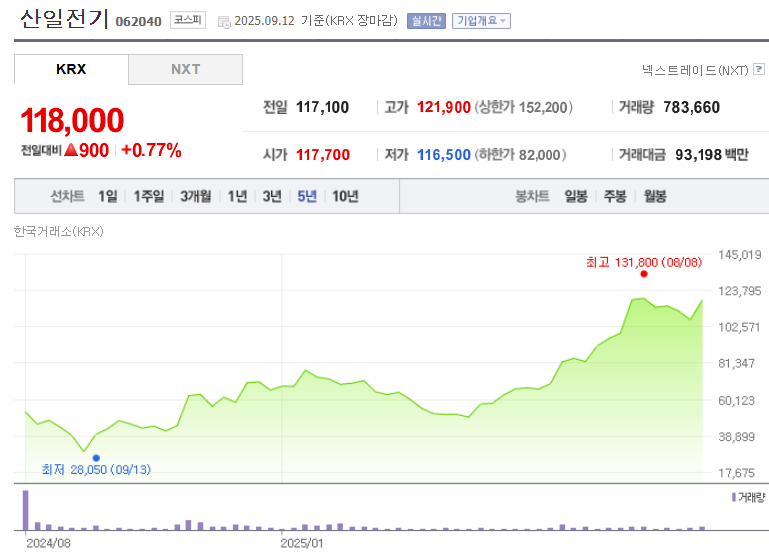Click the 한국거래소(KRX) chart caption
This screenshot has width=769, height=558.
click(58, 231)
